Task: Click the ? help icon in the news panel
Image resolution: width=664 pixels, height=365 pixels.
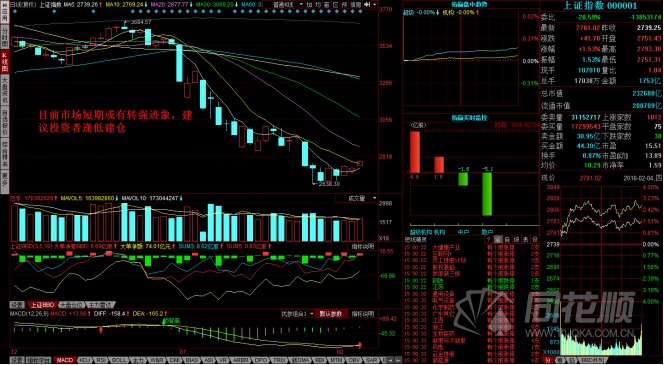Action: tap(488, 239)
